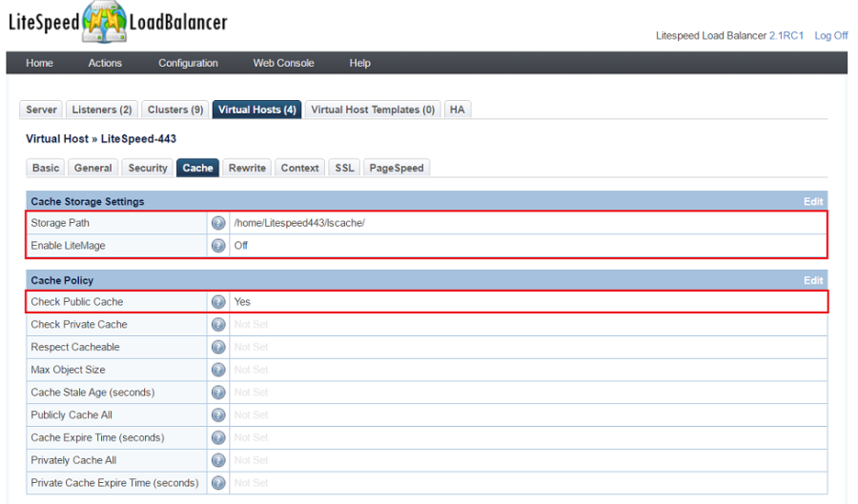Click the Cache Stale Age (seconds) label
The image size is (858, 504).
[92, 393]
